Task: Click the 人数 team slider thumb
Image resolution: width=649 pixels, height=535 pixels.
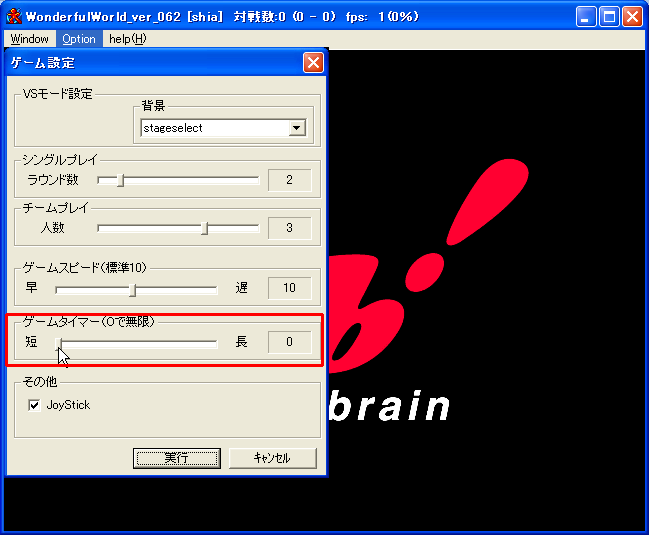Action: pos(204,228)
